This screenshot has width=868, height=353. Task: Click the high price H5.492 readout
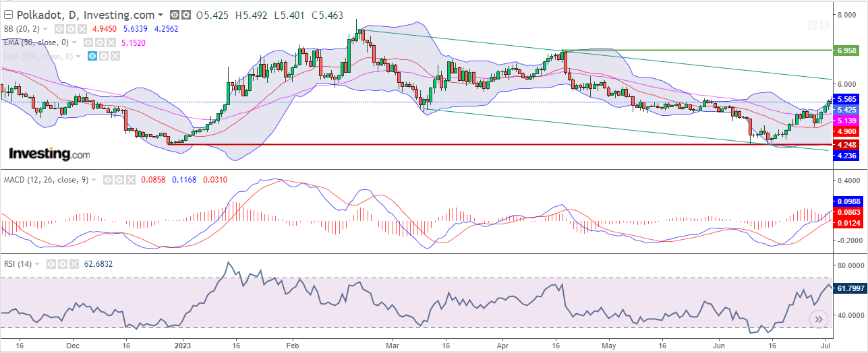tap(250, 14)
